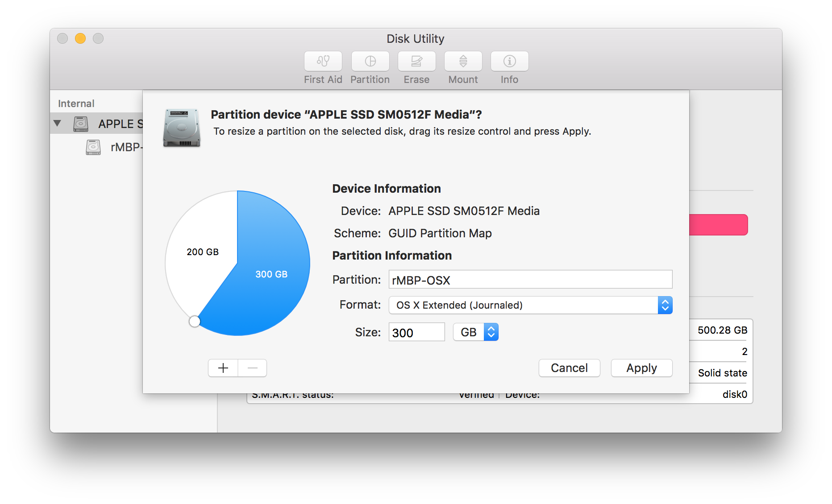Click the partition resize control handle

[x=195, y=321]
